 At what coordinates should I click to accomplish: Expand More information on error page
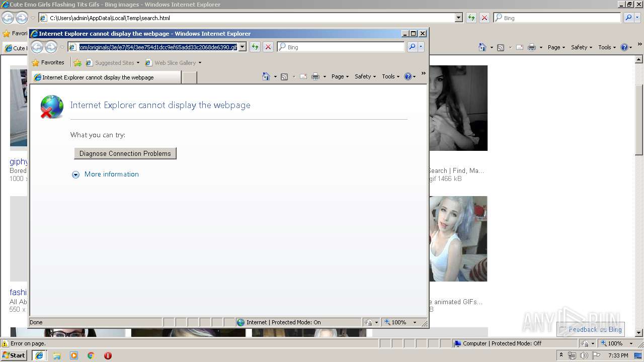(x=75, y=174)
